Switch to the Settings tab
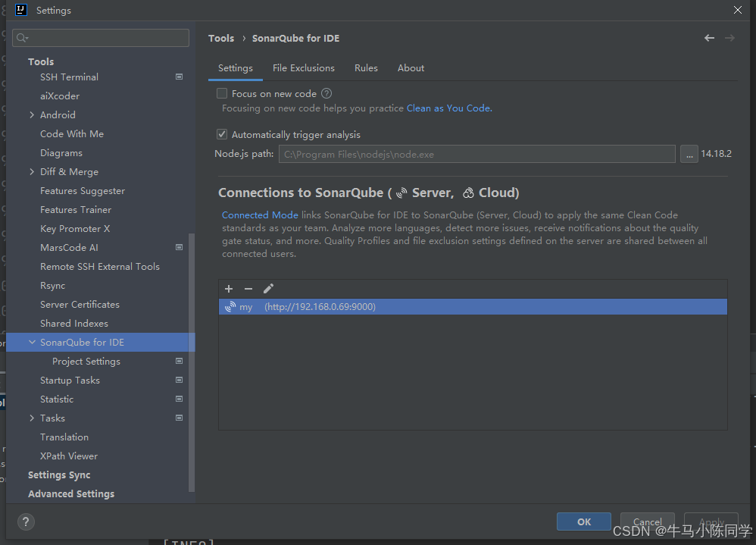Image resolution: width=756 pixels, height=545 pixels. [236, 68]
